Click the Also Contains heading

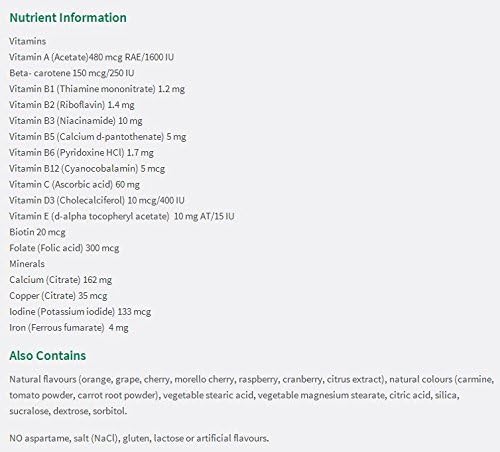tap(48, 356)
